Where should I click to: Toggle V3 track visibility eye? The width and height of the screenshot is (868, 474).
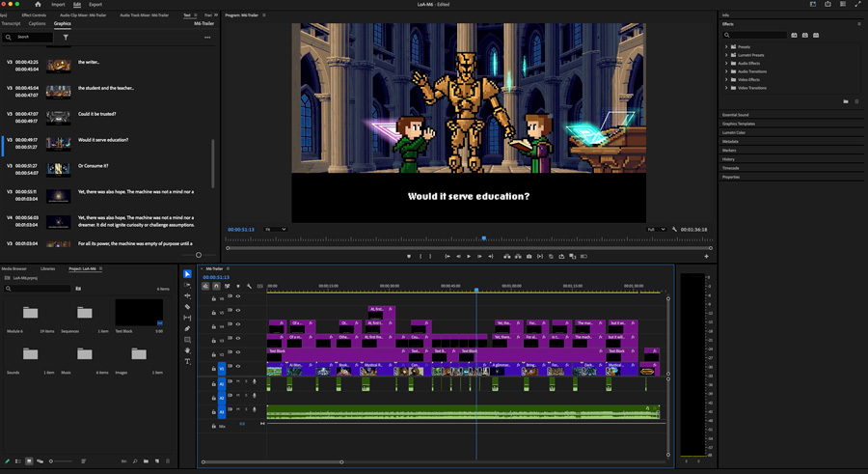click(238, 338)
